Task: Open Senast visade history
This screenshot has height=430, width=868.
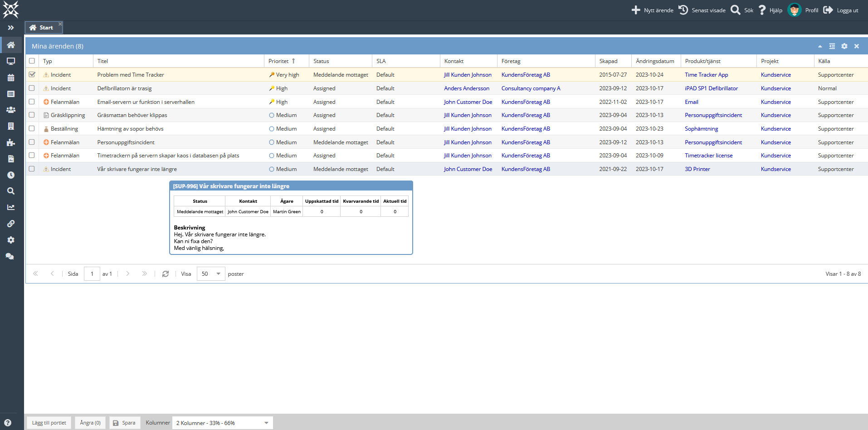Action: 702,10
